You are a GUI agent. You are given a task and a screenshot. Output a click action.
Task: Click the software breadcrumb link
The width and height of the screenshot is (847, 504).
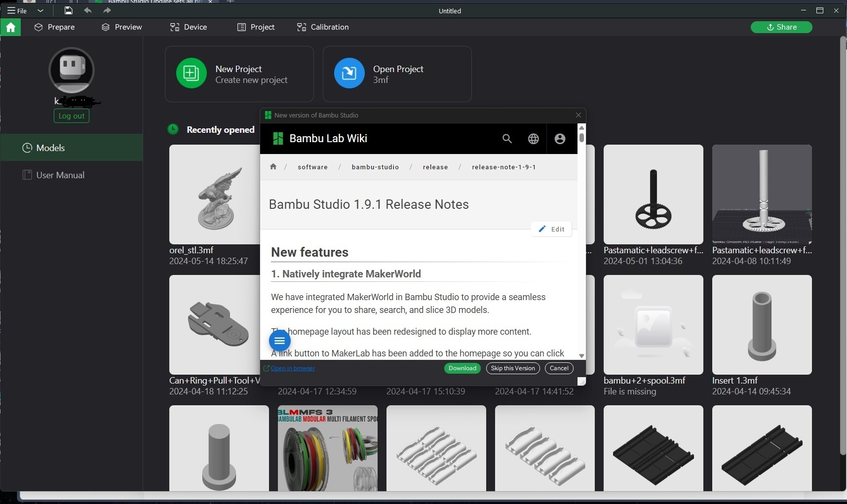(312, 167)
